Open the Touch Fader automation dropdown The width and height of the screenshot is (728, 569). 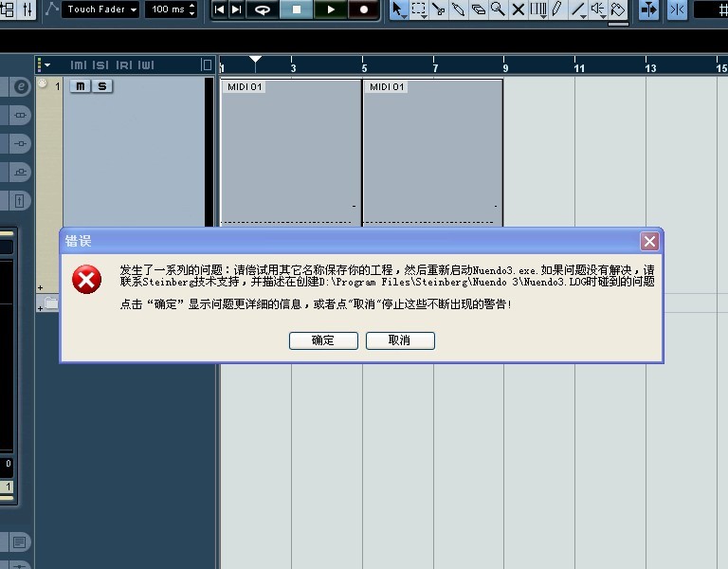point(100,9)
